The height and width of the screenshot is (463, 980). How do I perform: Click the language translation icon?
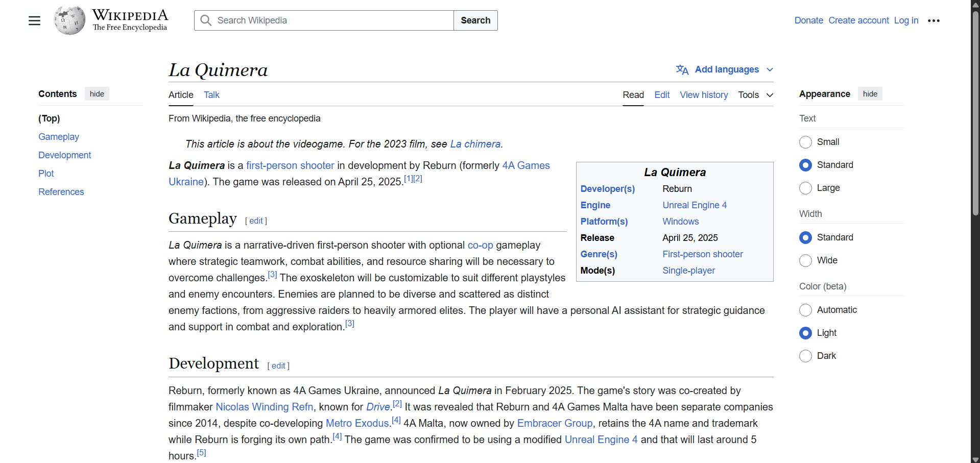point(682,69)
